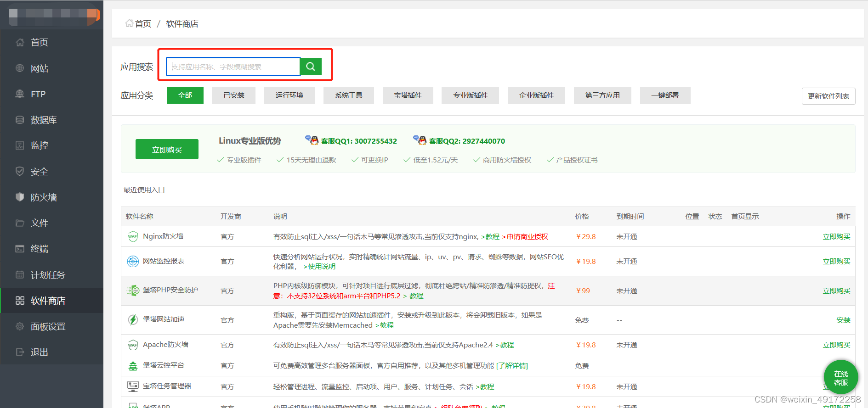
Task: Click the 价格 column header
Action: pyautogui.click(x=582, y=217)
